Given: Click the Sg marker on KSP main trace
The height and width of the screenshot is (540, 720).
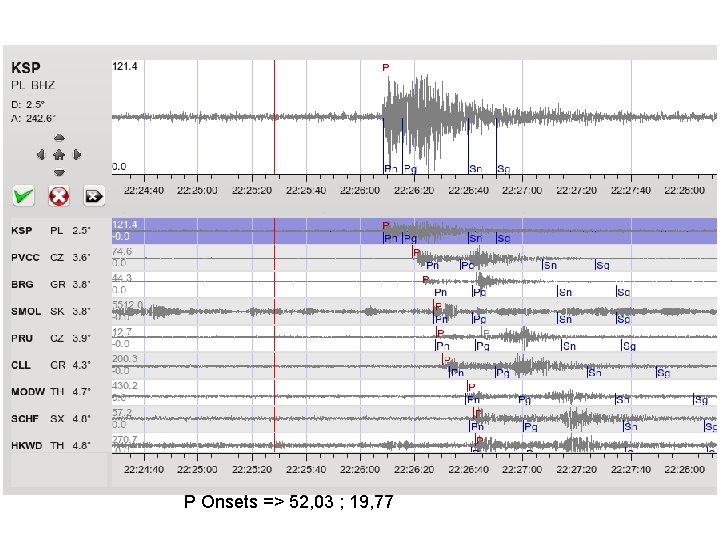Looking at the screenshot, I should tap(504, 169).
